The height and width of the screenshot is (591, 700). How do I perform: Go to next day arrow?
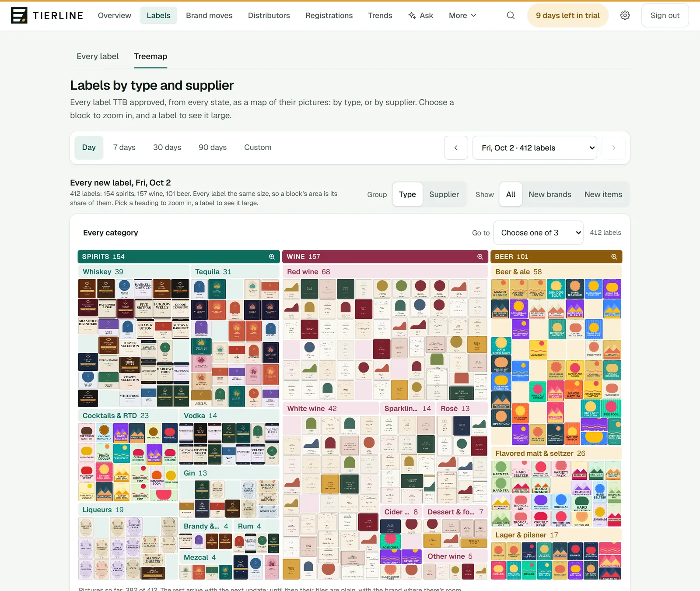[x=613, y=148]
